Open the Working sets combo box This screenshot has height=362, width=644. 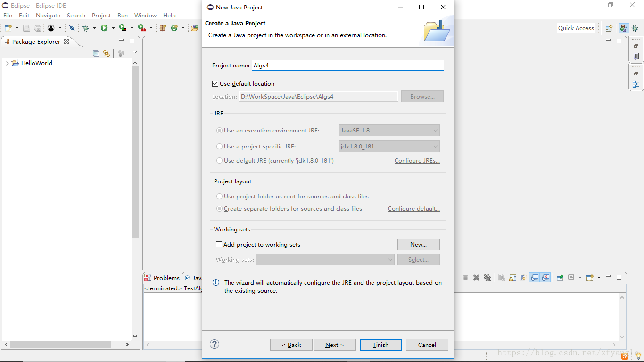(325, 259)
